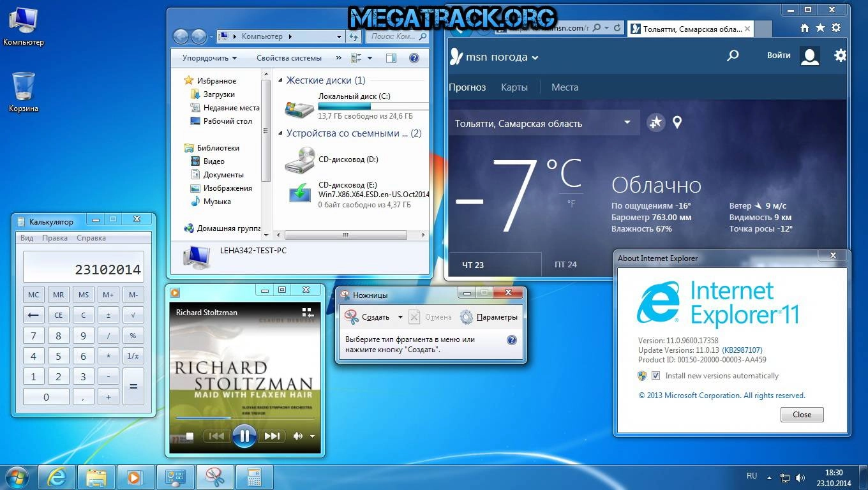Click Explorer address bar refresh icon
Screen dimensions: 868x490
click(x=355, y=37)
